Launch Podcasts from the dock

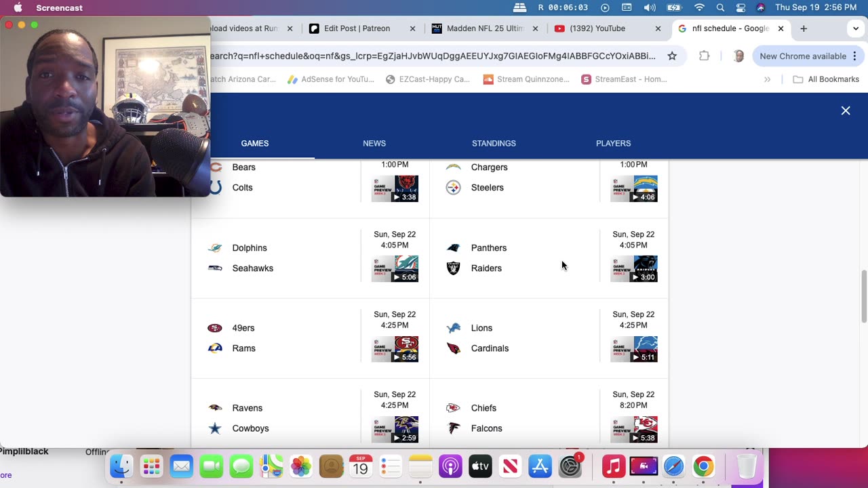click(450, 466)
